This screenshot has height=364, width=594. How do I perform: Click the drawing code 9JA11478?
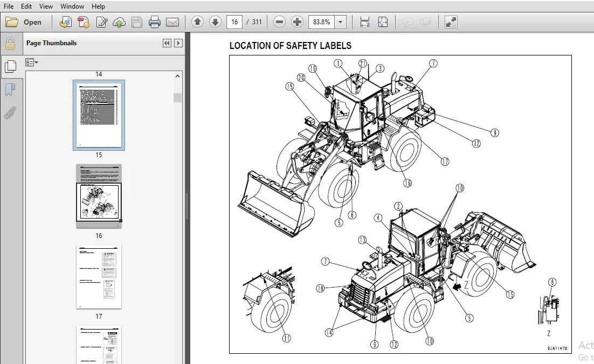[557, 348]
